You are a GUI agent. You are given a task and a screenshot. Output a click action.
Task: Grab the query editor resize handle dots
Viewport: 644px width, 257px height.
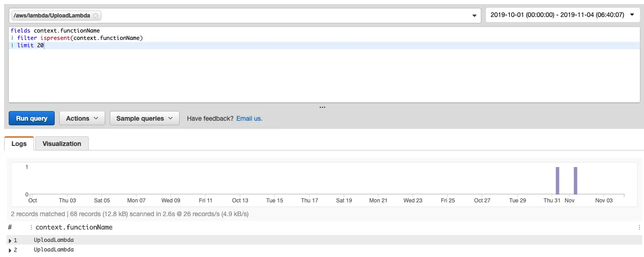[322, 107]
